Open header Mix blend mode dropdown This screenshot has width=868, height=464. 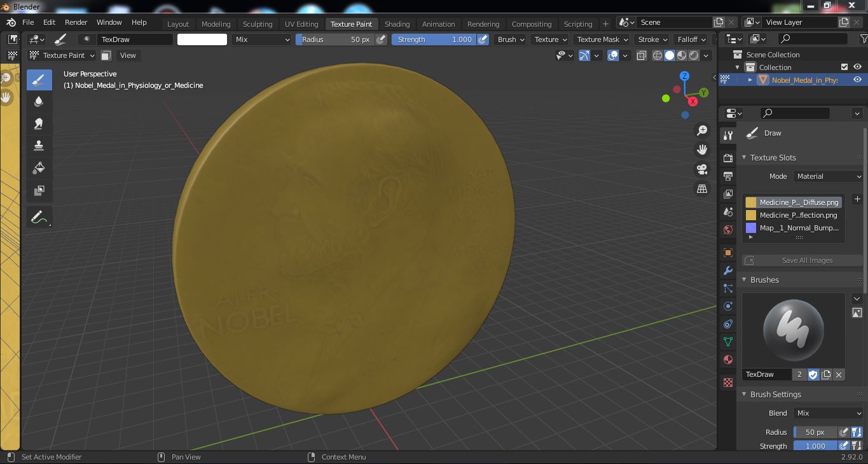click(262, 39)
